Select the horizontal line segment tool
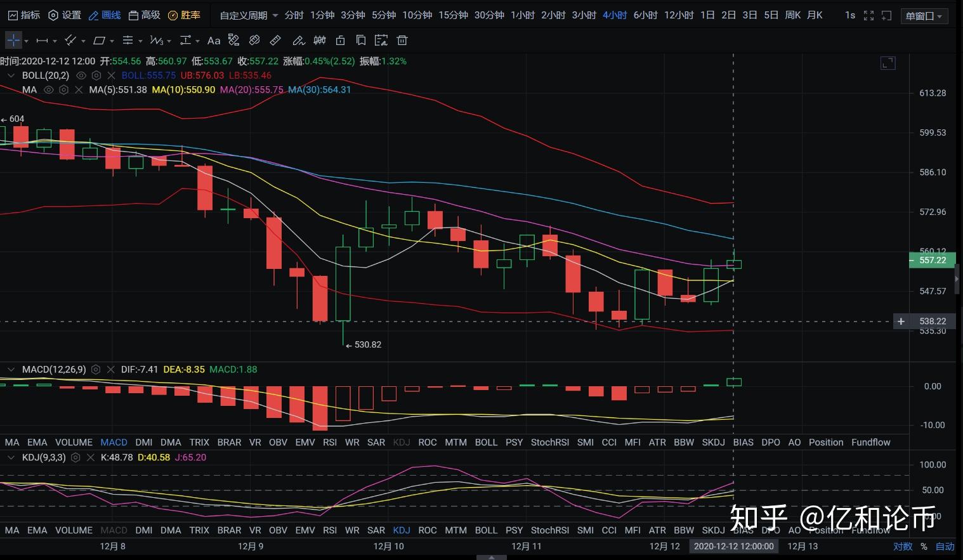The height and width of the screenshot is (560, 963). point(42,41)
